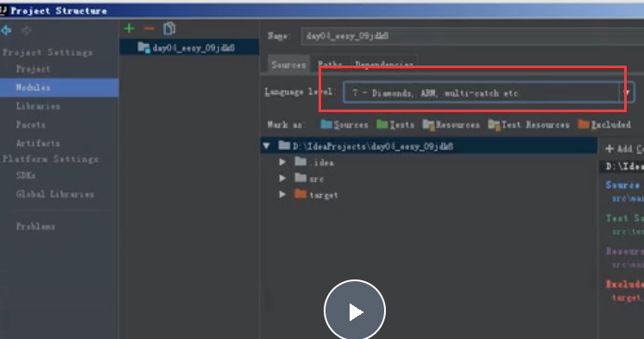The width and height of the screenshot is (644, 339).
Task: Click the copy module icon
Action: click(x=169, y=28)
